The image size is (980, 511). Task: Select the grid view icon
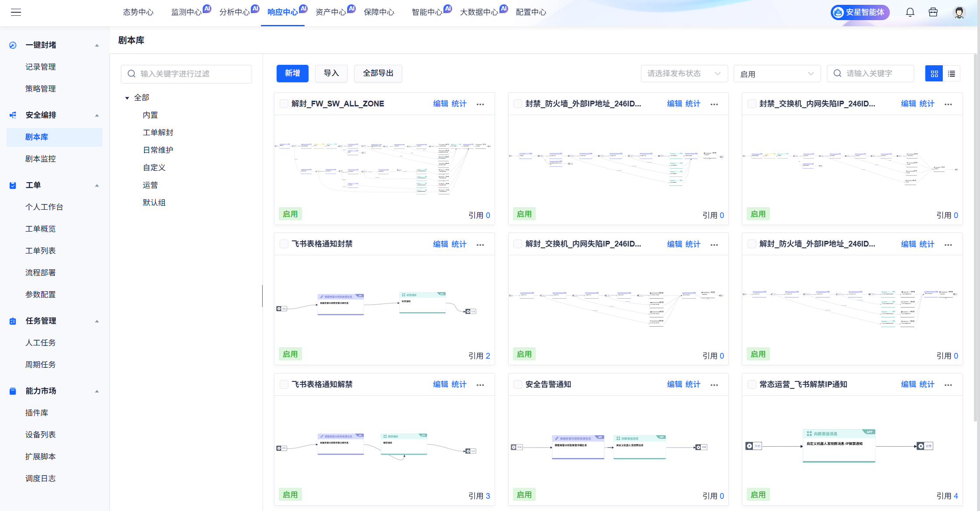pyautogui.click(x=934, y=74)
